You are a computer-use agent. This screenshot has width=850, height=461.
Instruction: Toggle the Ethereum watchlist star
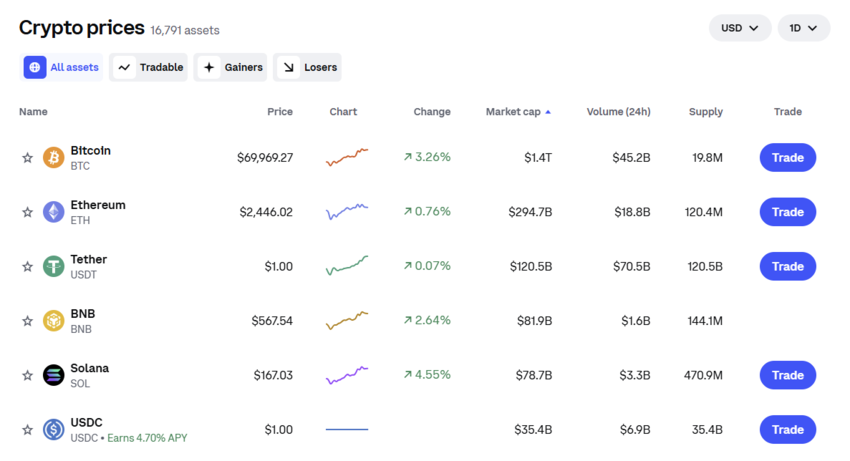pyautogui.click(x=28, y=212)
